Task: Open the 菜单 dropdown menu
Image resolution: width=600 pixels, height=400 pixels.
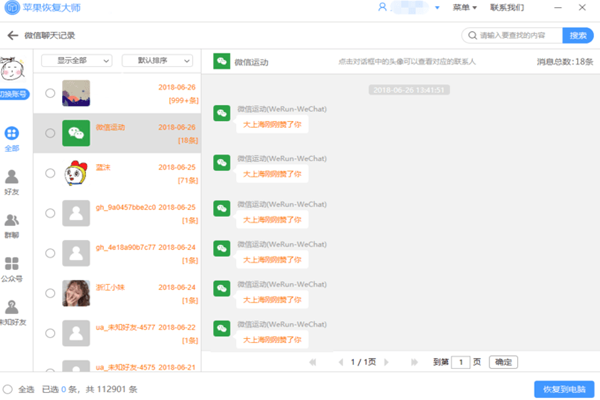Action: coord(463,8)
